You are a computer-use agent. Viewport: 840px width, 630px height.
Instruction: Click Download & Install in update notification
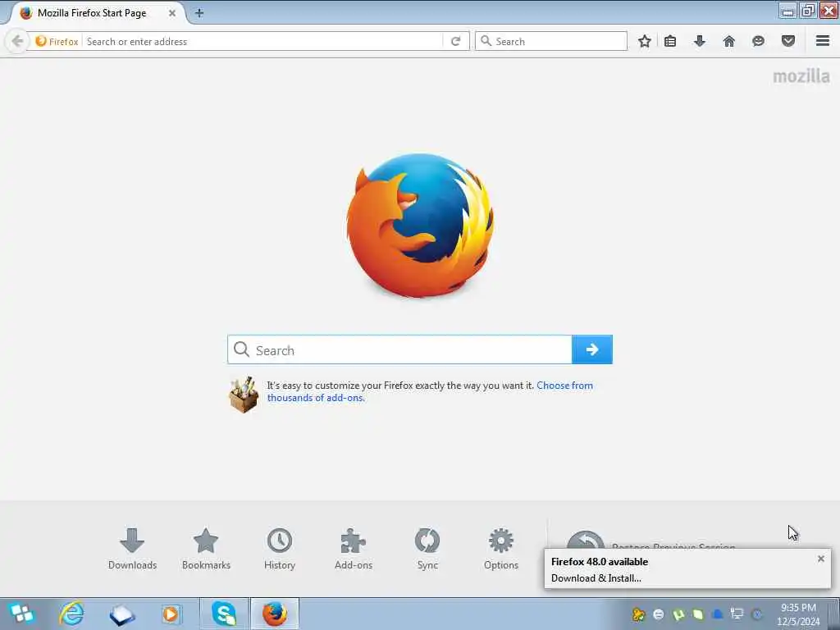[596, 578]
